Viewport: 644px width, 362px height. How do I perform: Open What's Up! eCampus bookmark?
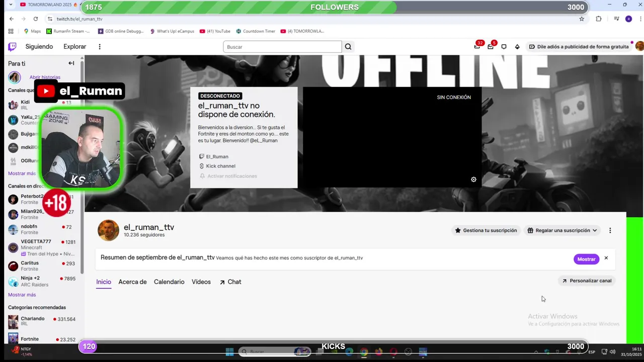(x=172, y=31)
